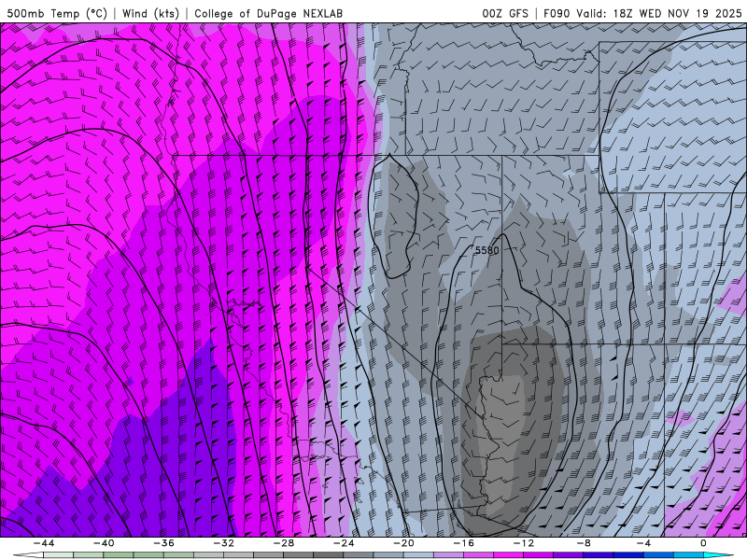Image resolution: width=747 pixels, height=560 pixels.
Task: Click the -32 color scale label
Action: click(x=223, y=543)
